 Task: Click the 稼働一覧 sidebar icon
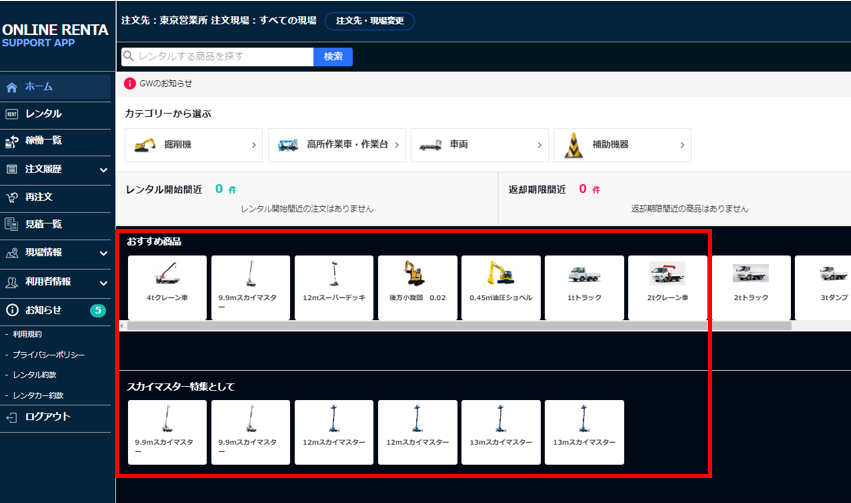(12, 141)
